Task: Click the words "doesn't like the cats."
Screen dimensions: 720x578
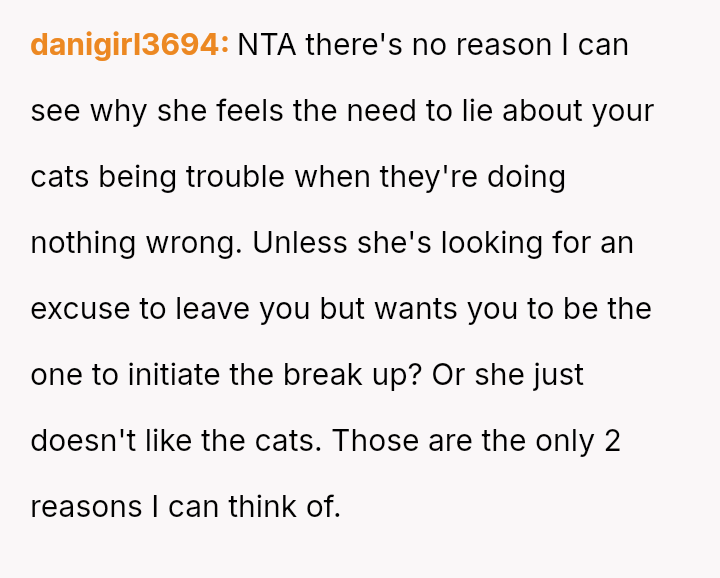Action: pos(176,441)
